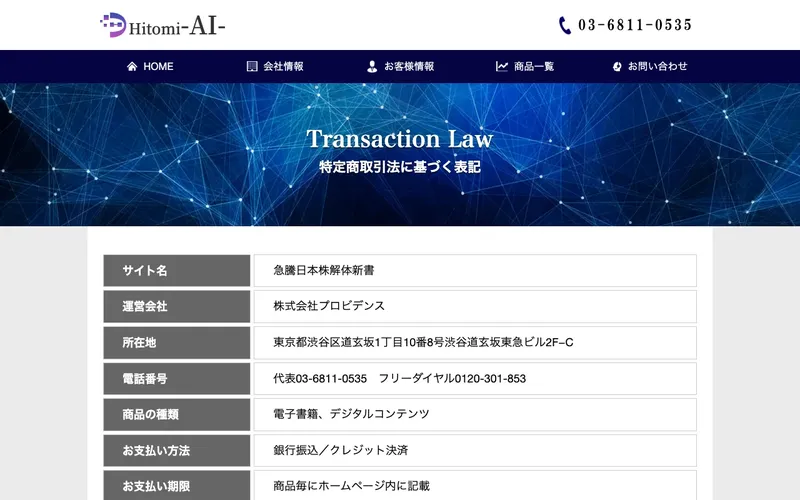Click the 東京都渋谷区道玄坂 address cell
800x500 pixels.
(x=475, y=342)
